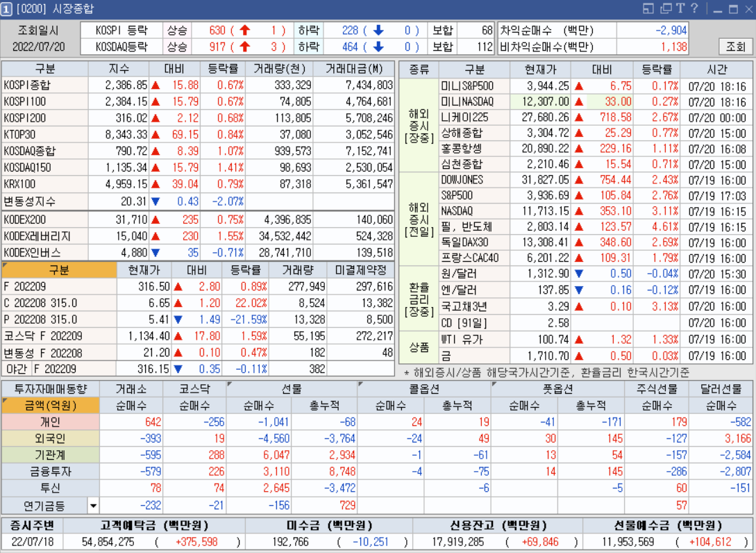The height and width of the screenshot is (553, 756).
Task: Click the 투신 investor row label
Action: [51, 488]
